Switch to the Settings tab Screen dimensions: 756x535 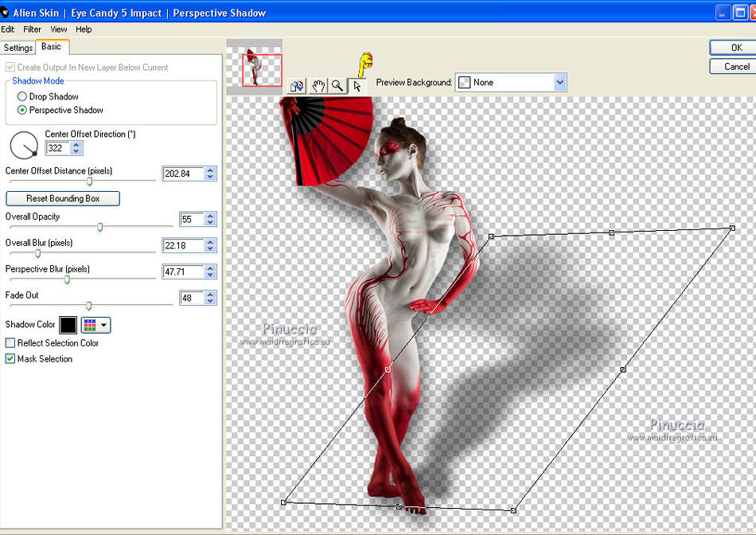18,48
